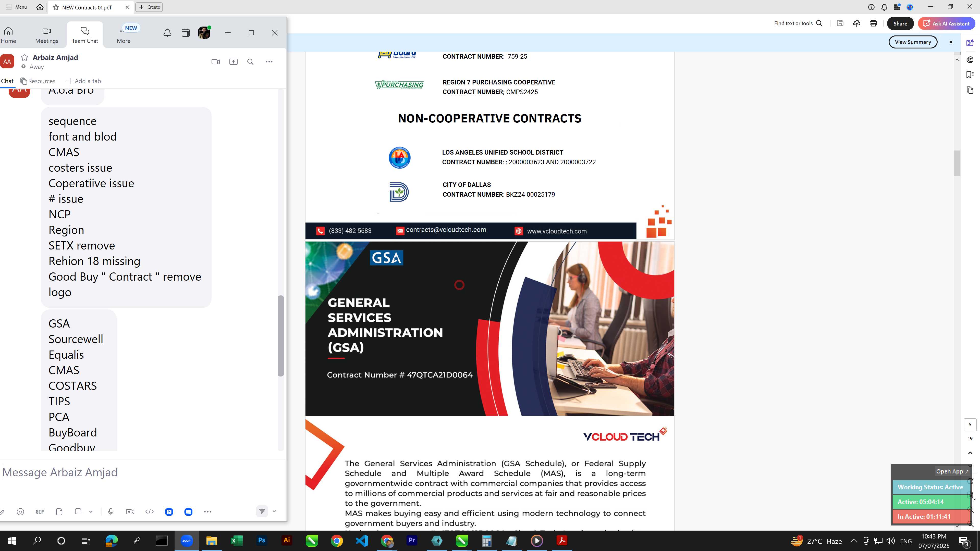
Task: Start video call with Arbaiz Amjad
Action: click(x=216, y=61)
